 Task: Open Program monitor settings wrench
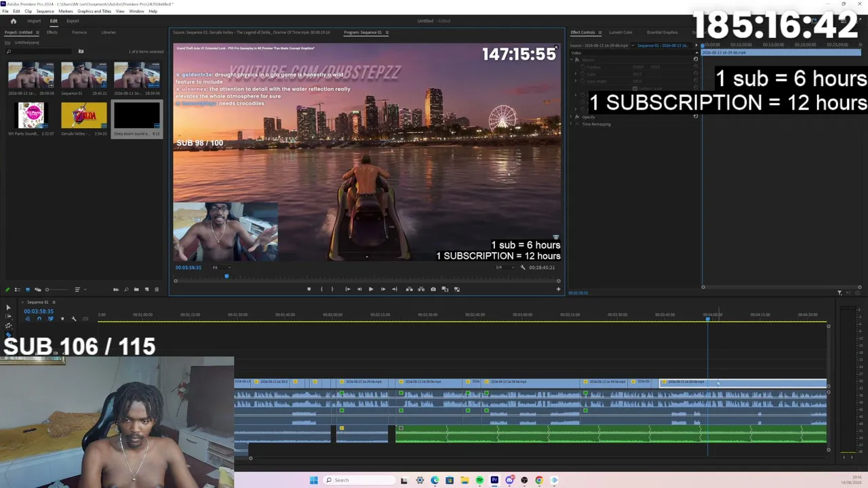[522, 267]
